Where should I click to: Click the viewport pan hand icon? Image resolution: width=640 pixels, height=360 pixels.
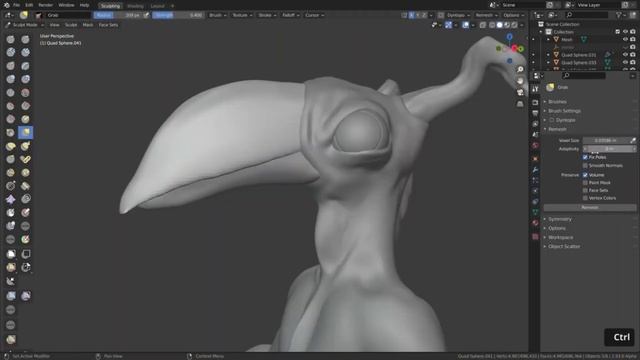[x=520, y=81]
